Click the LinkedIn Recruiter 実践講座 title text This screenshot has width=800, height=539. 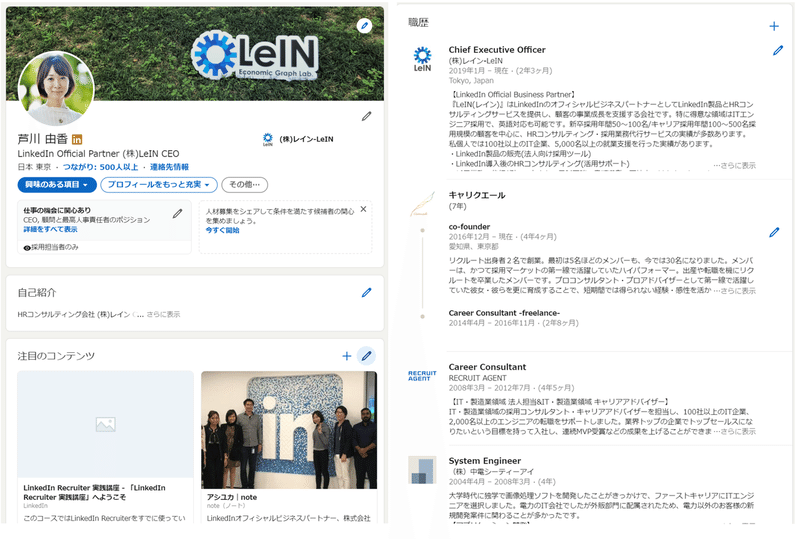[94, 493]
